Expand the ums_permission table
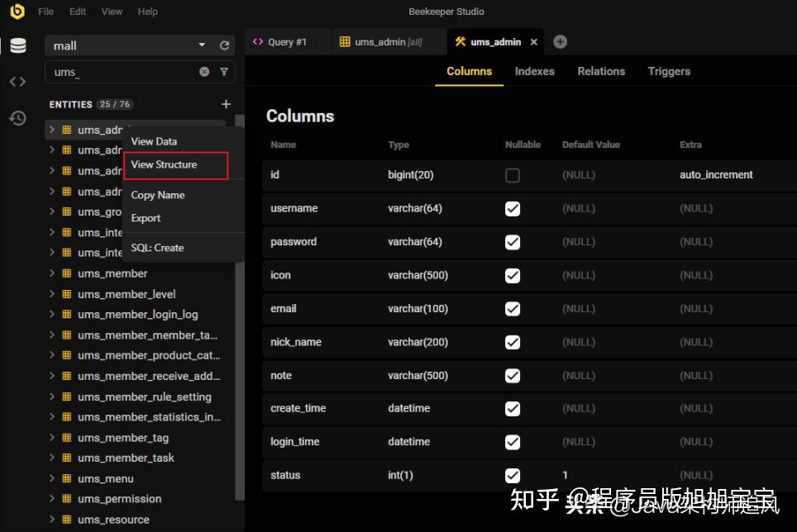This screenshot has width=797, height=532. coord(52,499)
